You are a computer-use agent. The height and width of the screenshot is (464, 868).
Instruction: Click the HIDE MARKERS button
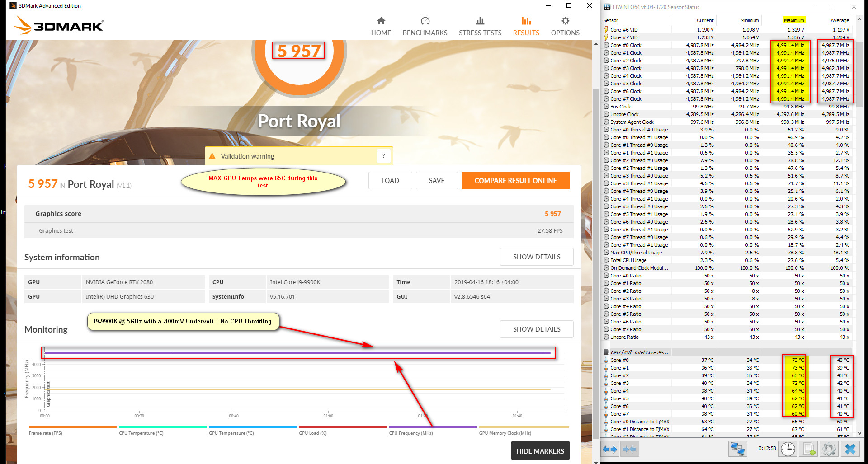(x=540, y=451)
